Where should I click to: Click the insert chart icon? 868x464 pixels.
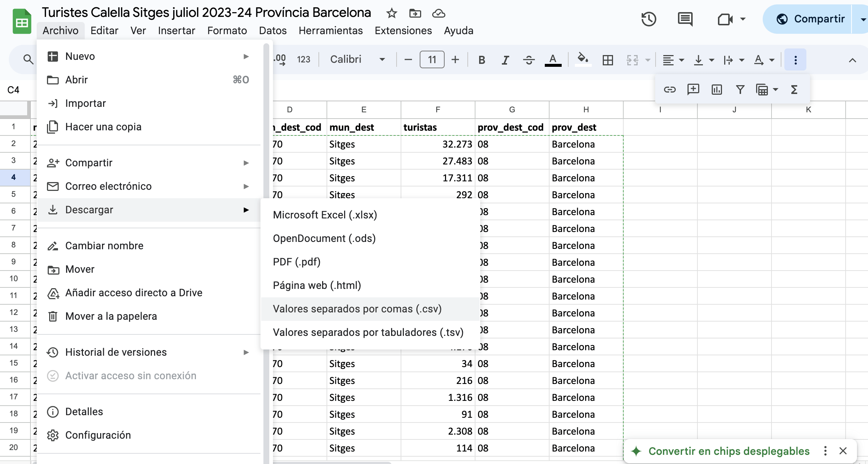(716, 90)
